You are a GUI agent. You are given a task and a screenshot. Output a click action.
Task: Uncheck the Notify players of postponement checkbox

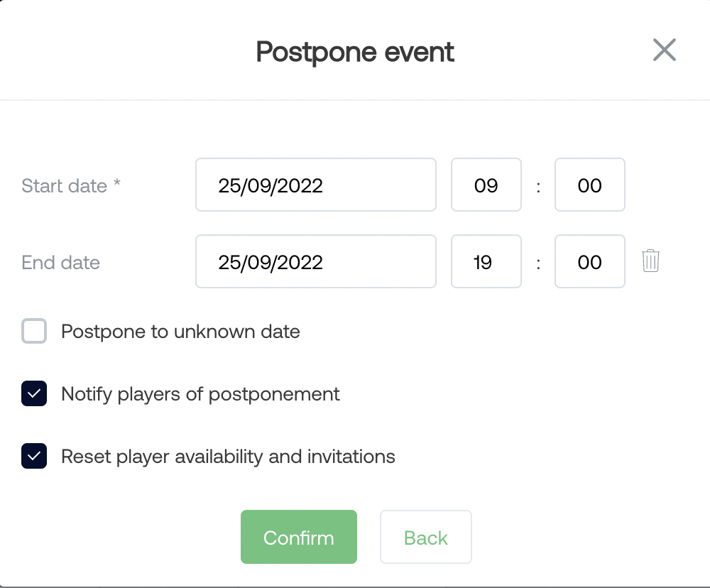pyautogui.click(x=34, y=393)
